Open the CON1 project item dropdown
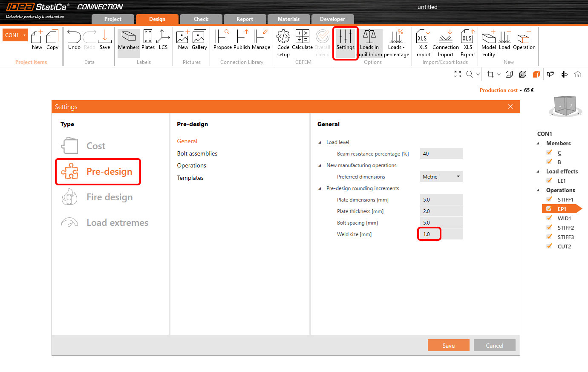Viewport: 588px width, 372px height. point(24,35)
